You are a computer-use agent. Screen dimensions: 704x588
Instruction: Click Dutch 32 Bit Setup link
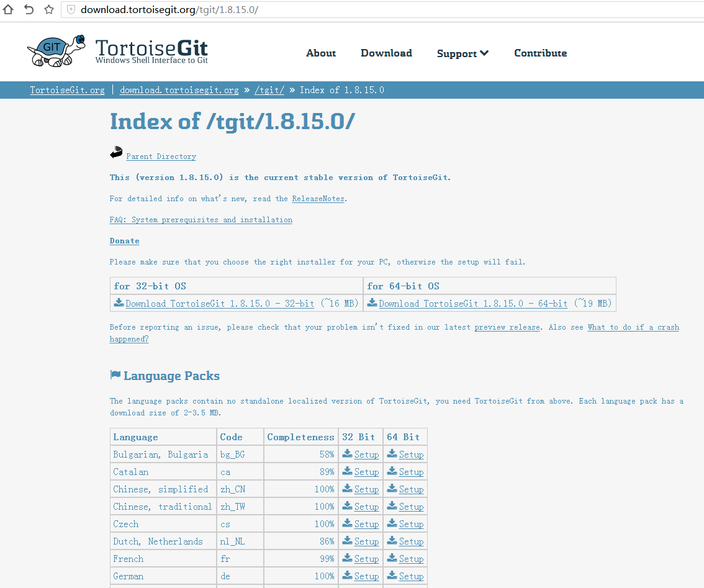click(366, 541)
